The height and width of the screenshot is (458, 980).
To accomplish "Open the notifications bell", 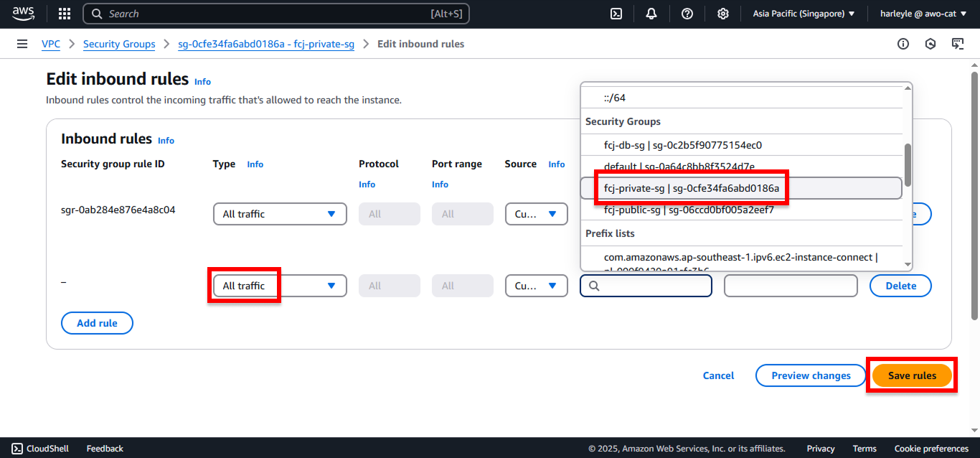I will [651, 14].
